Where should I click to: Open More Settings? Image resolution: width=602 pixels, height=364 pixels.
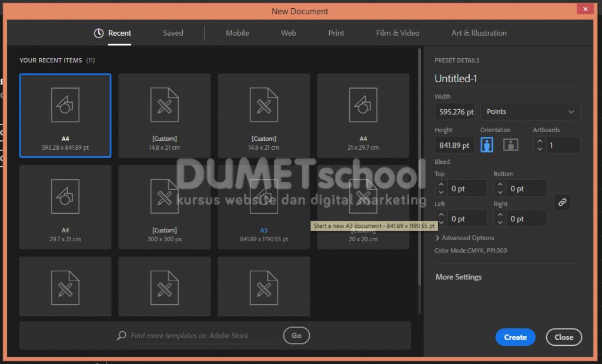459,277
